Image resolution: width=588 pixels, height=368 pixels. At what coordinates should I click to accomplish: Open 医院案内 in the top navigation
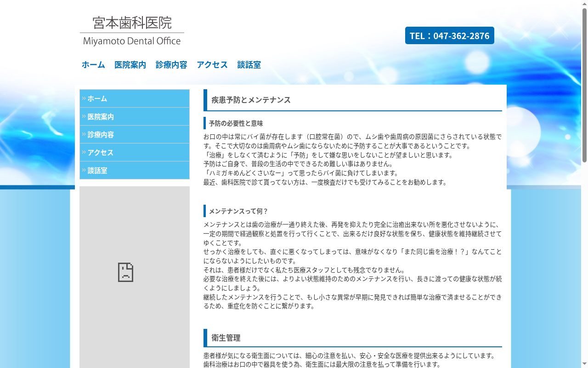[130, 65]
